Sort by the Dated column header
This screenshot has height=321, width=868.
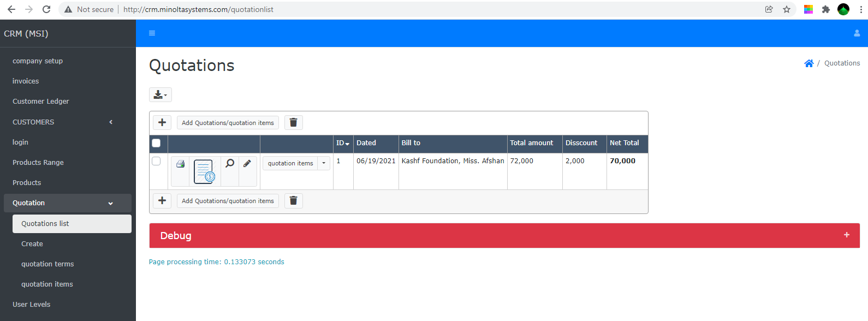pyautogui.click(x=366, y=143)
